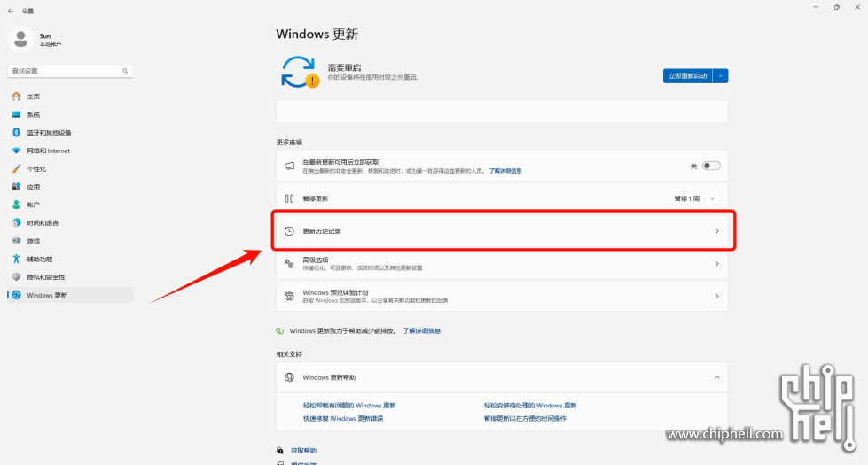Click the 高级选项 row title
Viewport: 868px width, 465px height.
316,260
